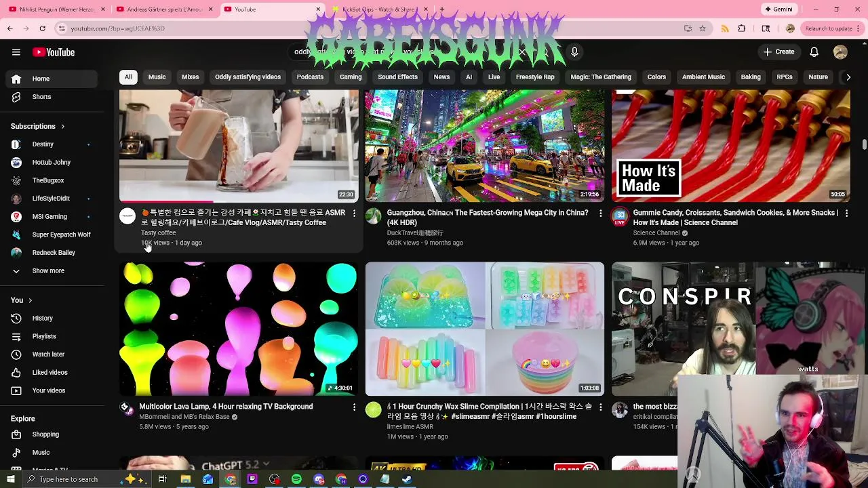This screenshot has height=488, width=868.
Task: Open a new browser tab
Action: tap(442, 9)
